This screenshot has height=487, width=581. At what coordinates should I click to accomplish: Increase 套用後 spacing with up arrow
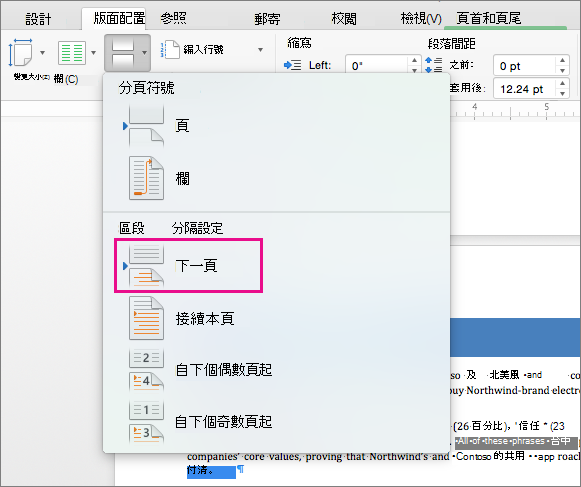coord(562,83)
